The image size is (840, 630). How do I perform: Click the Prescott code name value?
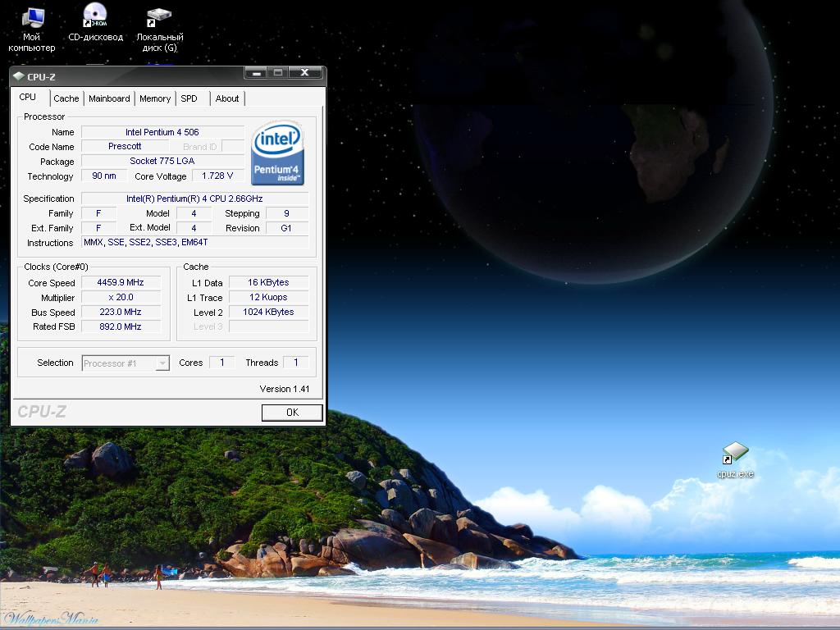tap(125, 146)
